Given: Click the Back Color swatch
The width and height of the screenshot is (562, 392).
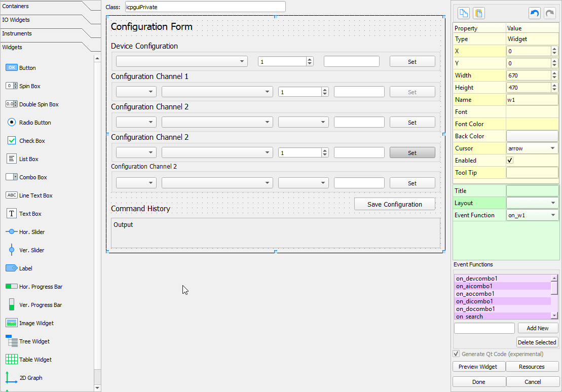Looking at the screenshot, I should point(533,136).
